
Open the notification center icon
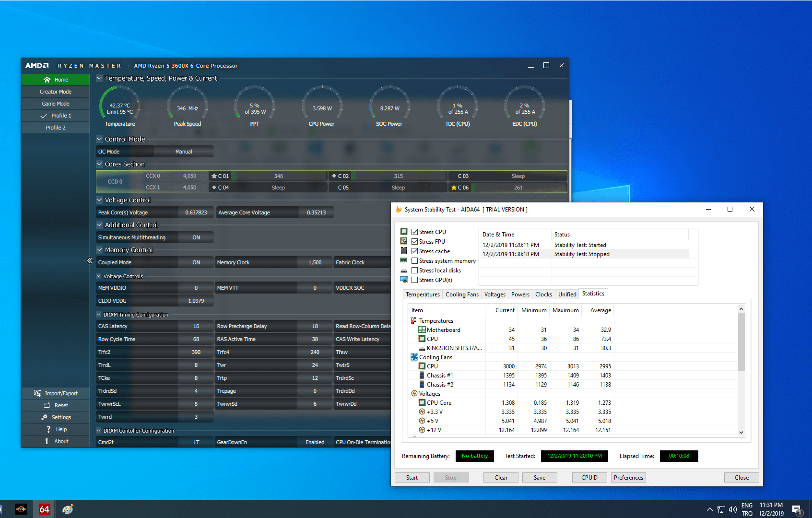click(797, 510)
